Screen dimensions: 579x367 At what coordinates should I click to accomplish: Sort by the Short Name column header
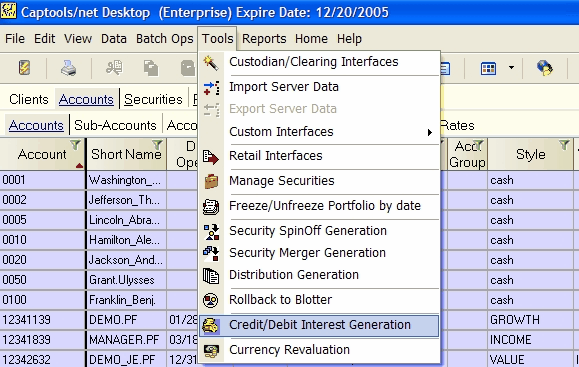pyautogui.click(x=126, y=154)
